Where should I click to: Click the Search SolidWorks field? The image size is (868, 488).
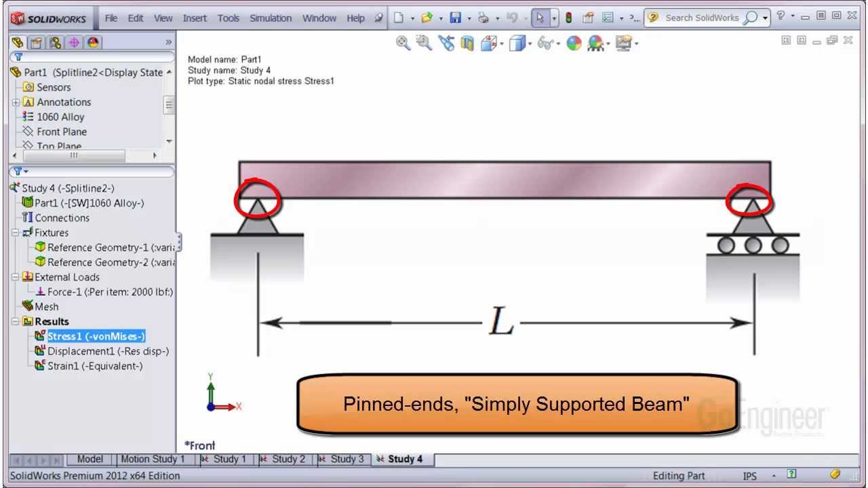coord(702,18)
